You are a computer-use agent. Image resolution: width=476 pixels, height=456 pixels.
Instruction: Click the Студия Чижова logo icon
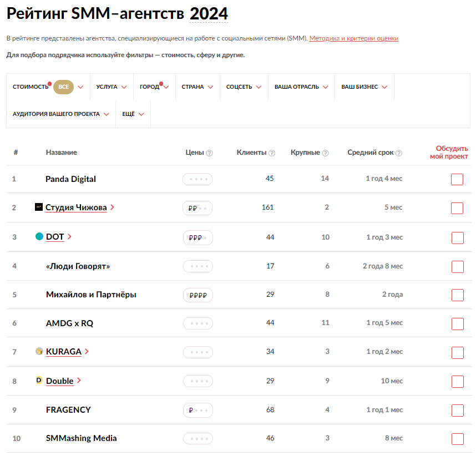pos(39,207)
